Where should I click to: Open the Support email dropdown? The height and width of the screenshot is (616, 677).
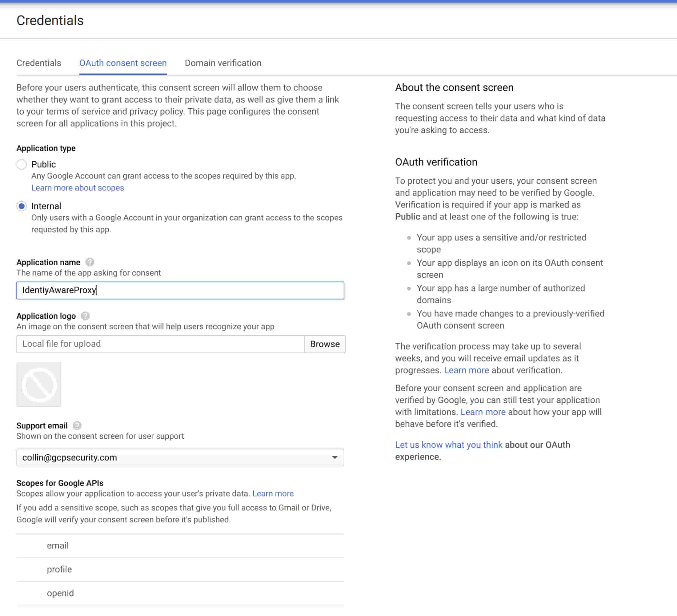333,457
